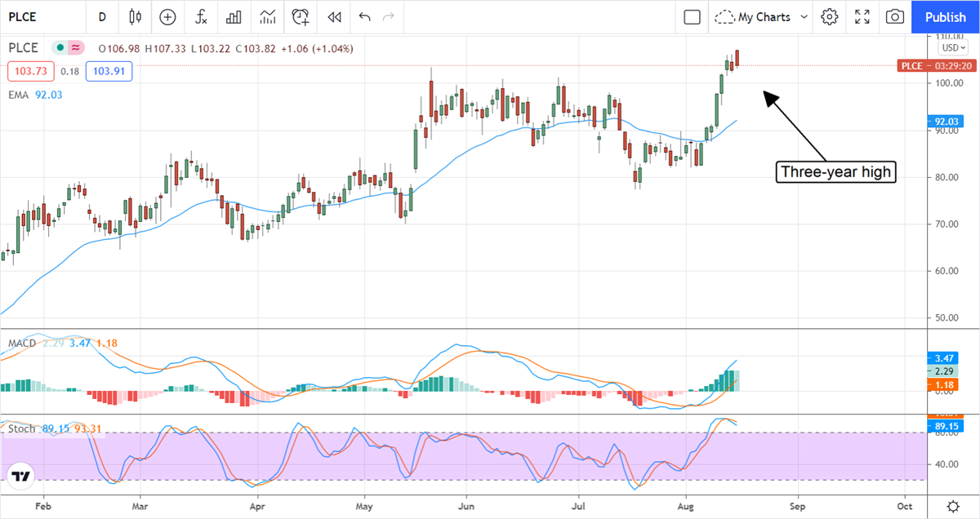Image resolution: width=980 pixels, height=519 pixels.
Task: Start Bar Replay with the rewind icon
Action: tap(333, 16)
